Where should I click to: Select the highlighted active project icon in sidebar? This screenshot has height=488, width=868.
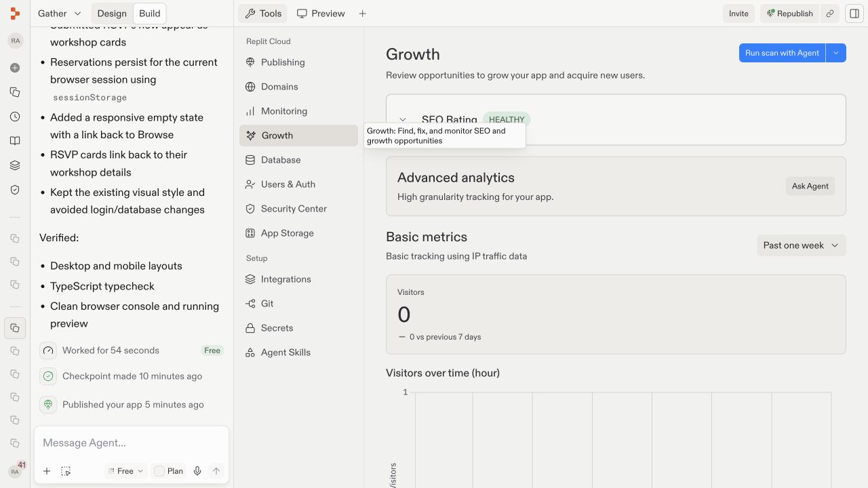(x=15, y=328)
